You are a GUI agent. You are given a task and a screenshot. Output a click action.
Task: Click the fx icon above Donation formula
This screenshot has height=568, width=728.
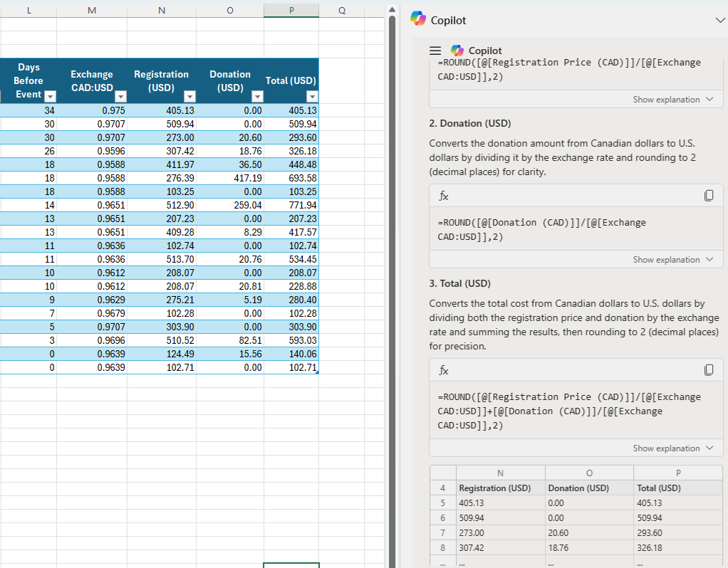click(442, 196)
